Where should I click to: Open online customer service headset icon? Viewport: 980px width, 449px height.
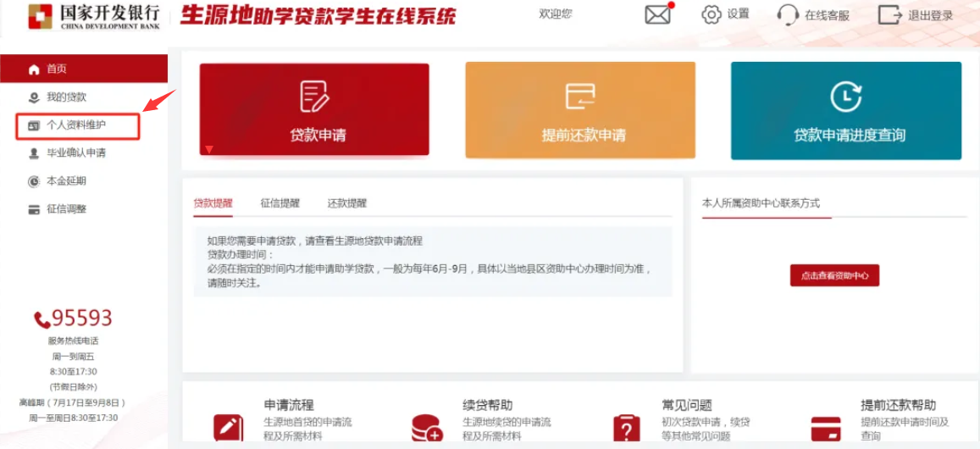click(x=788, y=14)
